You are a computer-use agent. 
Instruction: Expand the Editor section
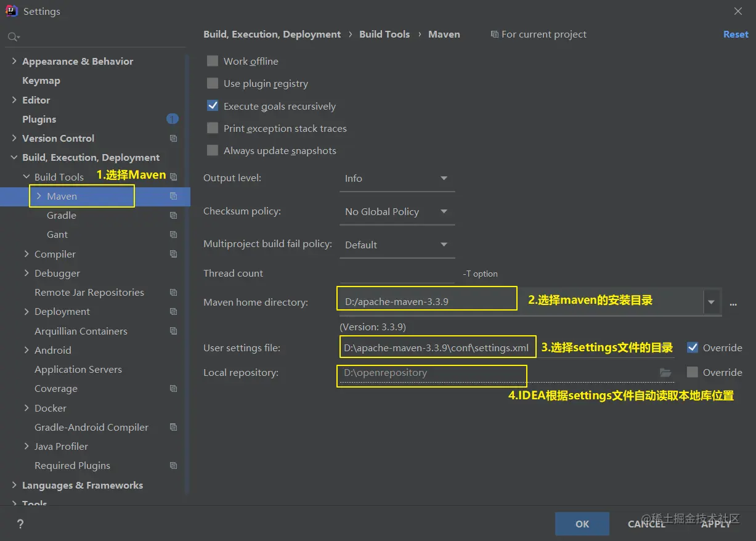[14, 100]
